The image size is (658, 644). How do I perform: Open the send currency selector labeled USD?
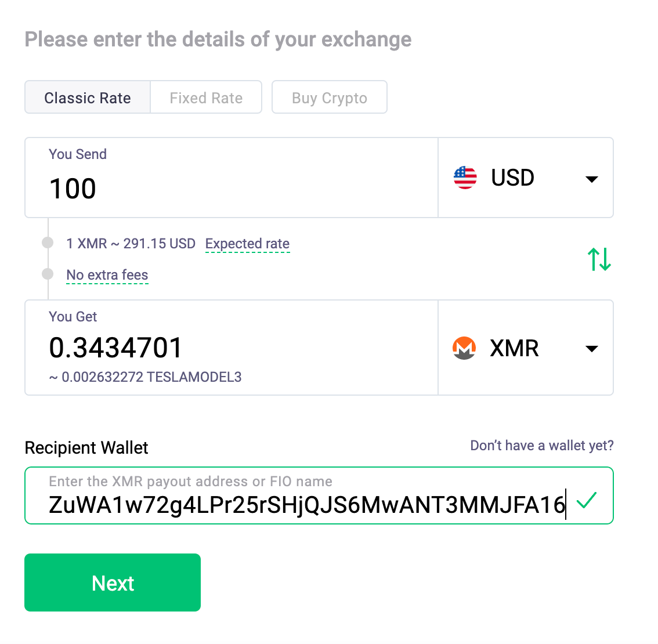click(x=512, y=178)
